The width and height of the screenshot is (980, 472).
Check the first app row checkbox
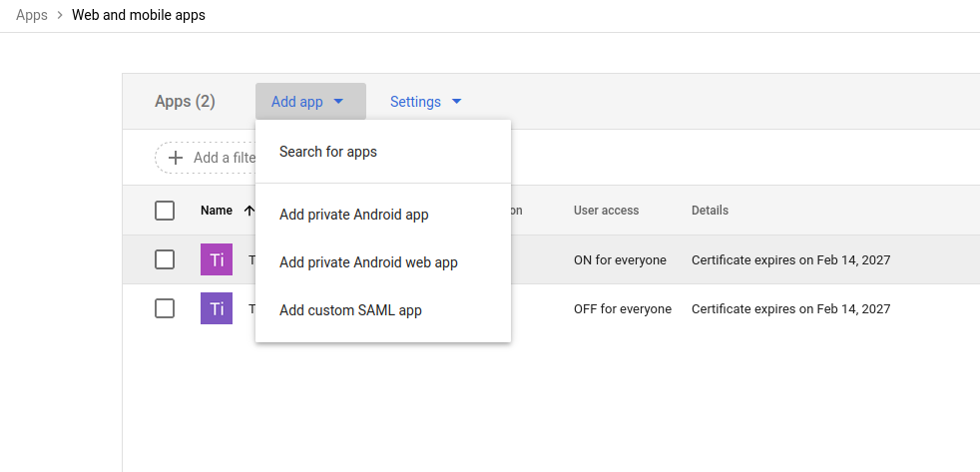click(165, 259)
